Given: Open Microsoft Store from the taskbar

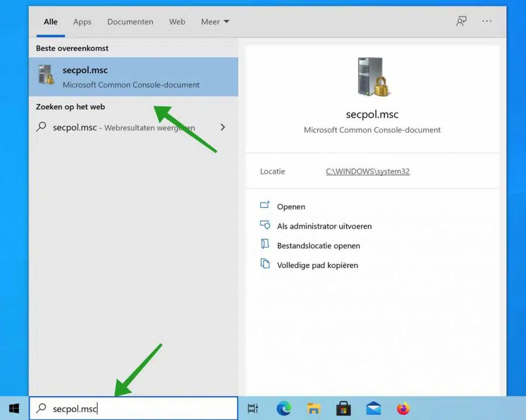Looking at the screenshot, I should [x=344, y=408].
